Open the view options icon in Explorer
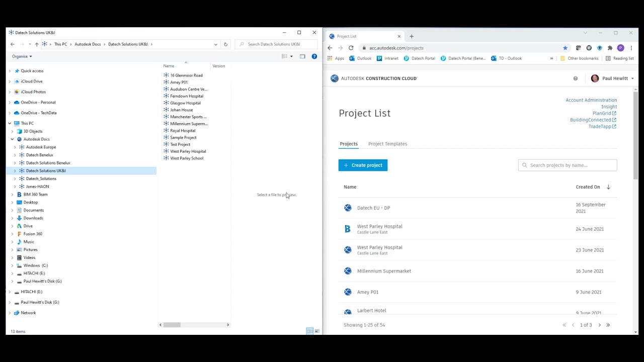Screen dimensions: 644x362 pos(285,56)
